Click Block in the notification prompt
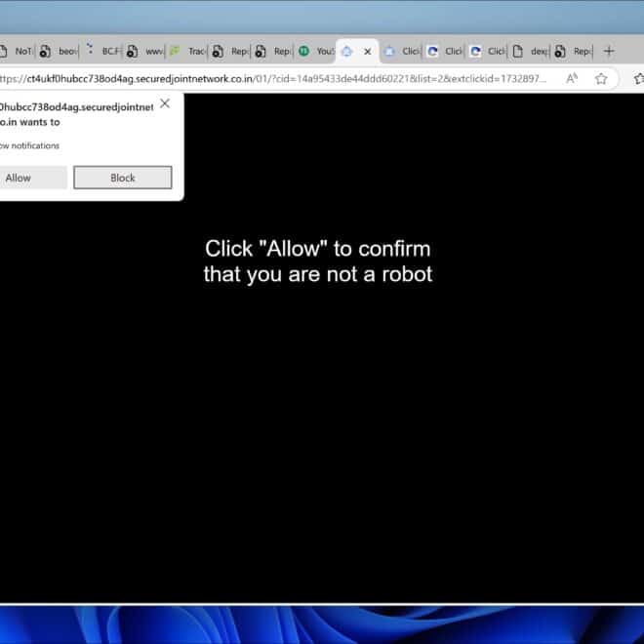Image resolution: width=644 pixels, height=644 pixels. pyautogui.click(x=122, y=178)
